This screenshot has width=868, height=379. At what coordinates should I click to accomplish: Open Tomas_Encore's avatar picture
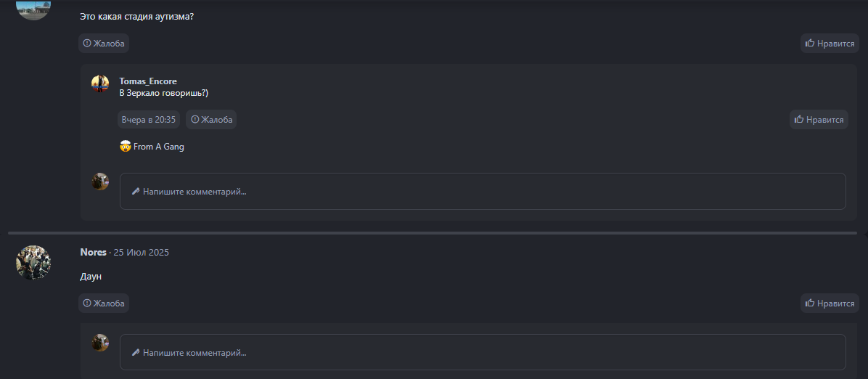pos(100,83)
